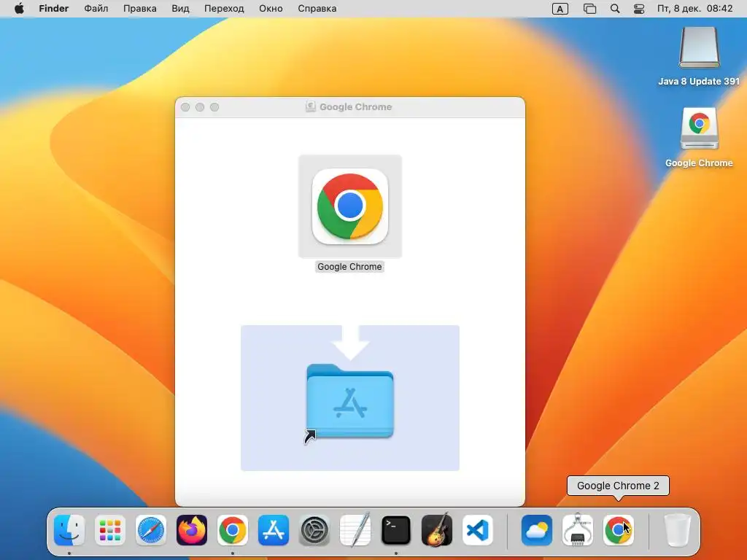Viewport: 747px width, 560px height.
Task: Close the Google Chrome installer window
Action: [185, 107]
